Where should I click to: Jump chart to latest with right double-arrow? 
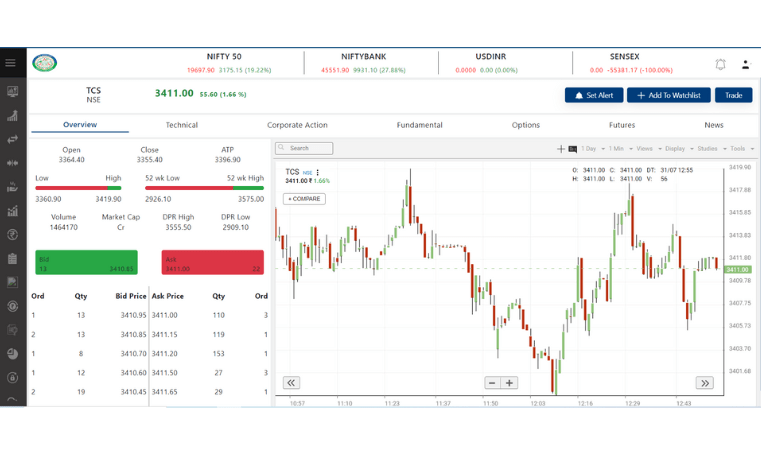click(x=704, y=383)
